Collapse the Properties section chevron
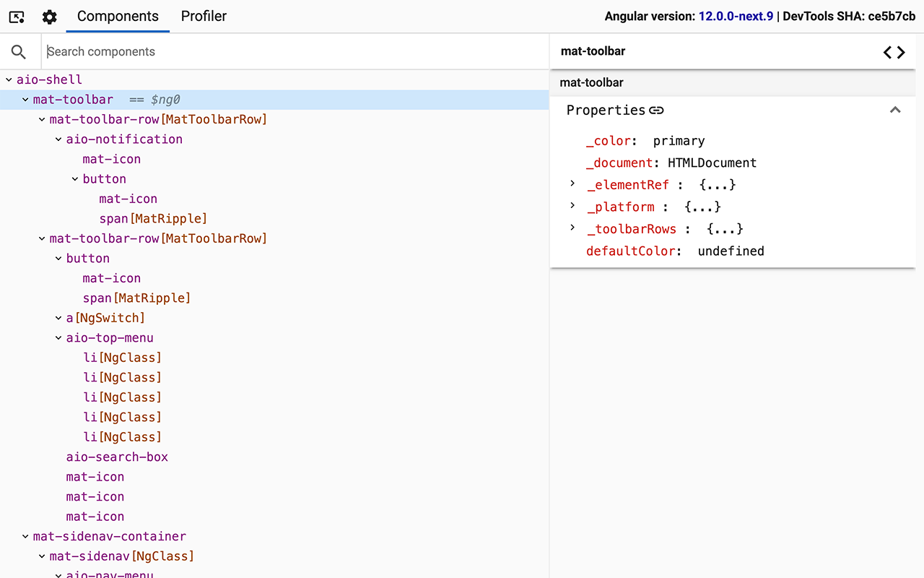This screenshot has width=924, height=578. point(895,110)
